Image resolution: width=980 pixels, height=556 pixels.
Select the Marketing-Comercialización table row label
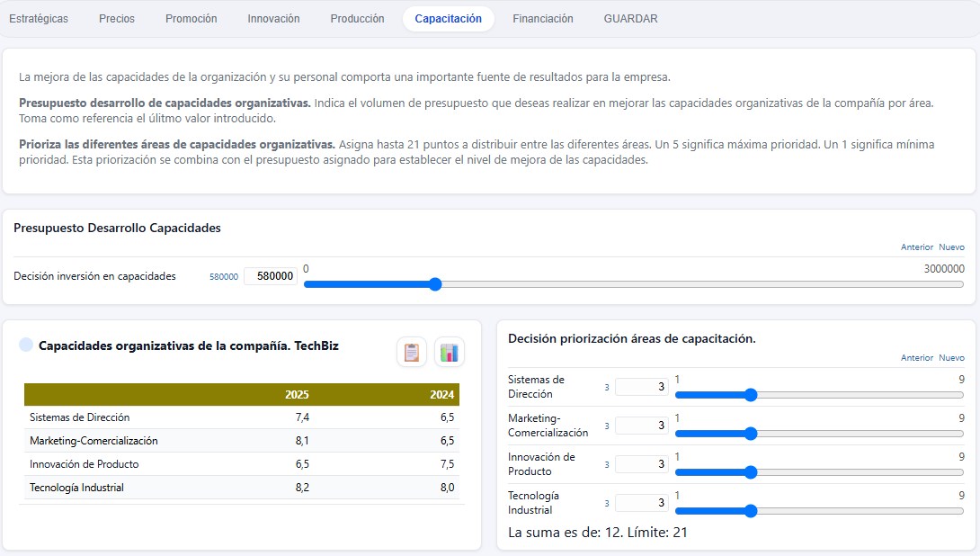[x=94, y=440]
